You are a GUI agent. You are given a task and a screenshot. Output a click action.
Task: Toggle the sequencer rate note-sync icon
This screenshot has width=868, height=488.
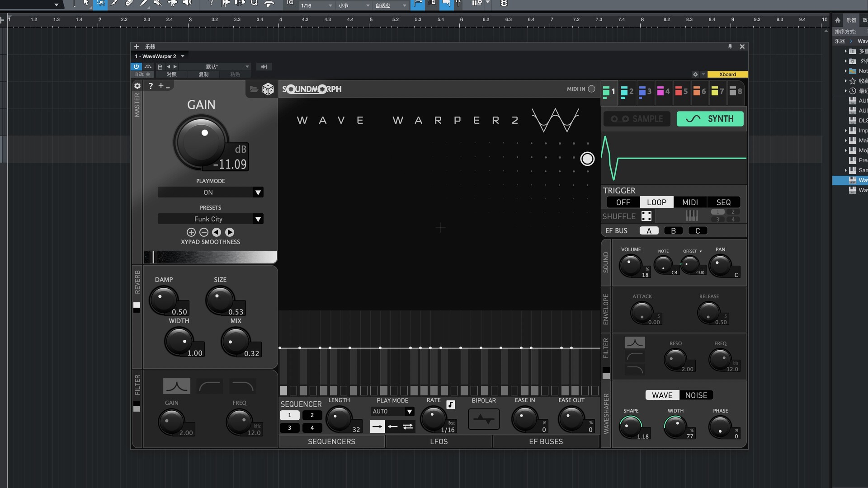click(x=451, y=404)
